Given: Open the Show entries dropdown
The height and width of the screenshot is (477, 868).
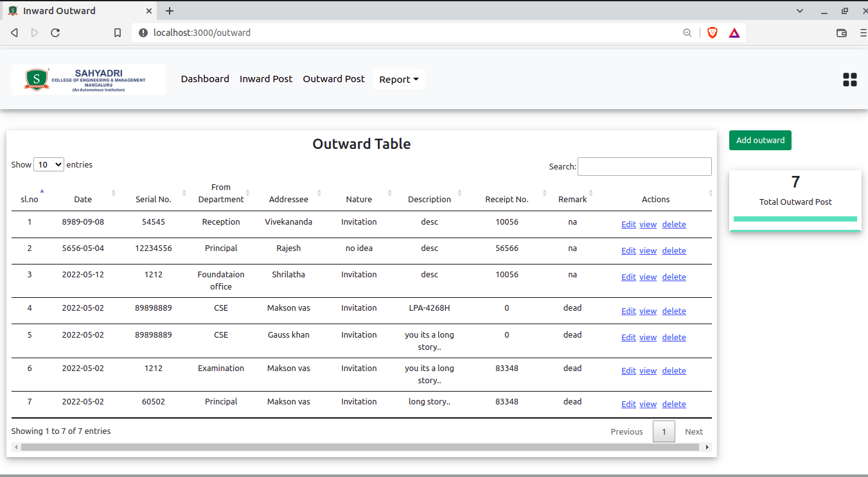Looking at the screenshot, I should point(48,164).
